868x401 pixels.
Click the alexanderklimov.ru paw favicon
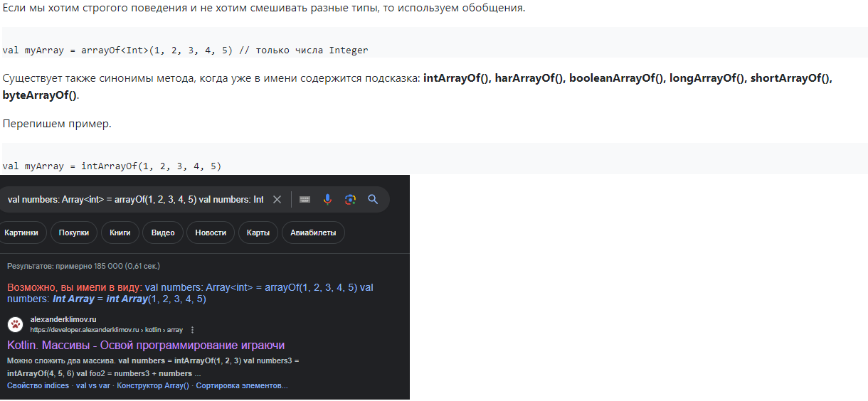pyautogui.click(x=16, y=325)
